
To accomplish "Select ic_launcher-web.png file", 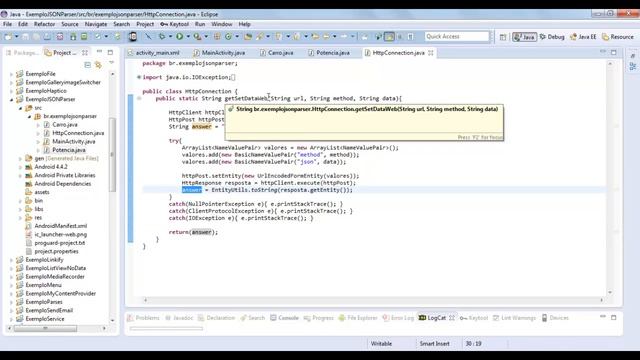I will point(60,234).
